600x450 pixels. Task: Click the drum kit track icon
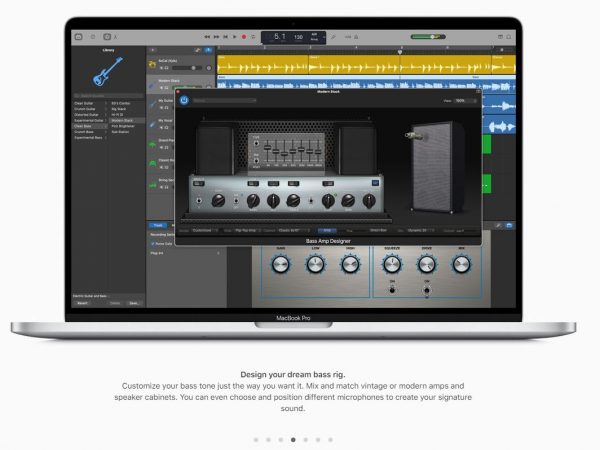pyautogui.click(x=152, y=64)
